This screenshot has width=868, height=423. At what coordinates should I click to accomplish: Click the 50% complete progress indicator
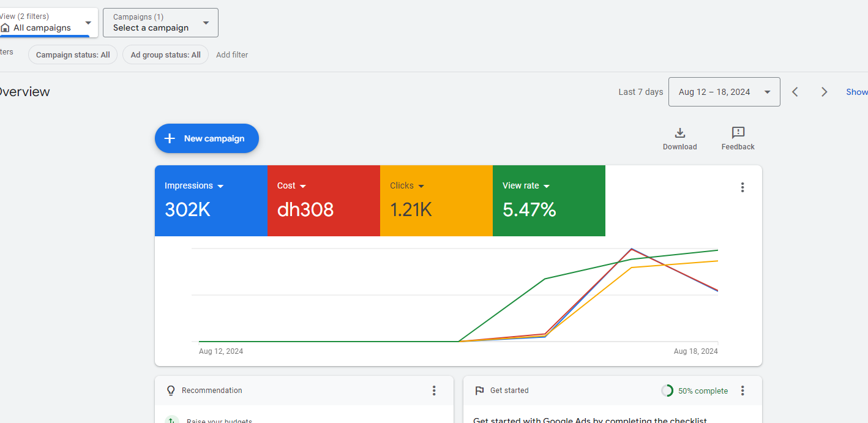(x=695, y=391)
